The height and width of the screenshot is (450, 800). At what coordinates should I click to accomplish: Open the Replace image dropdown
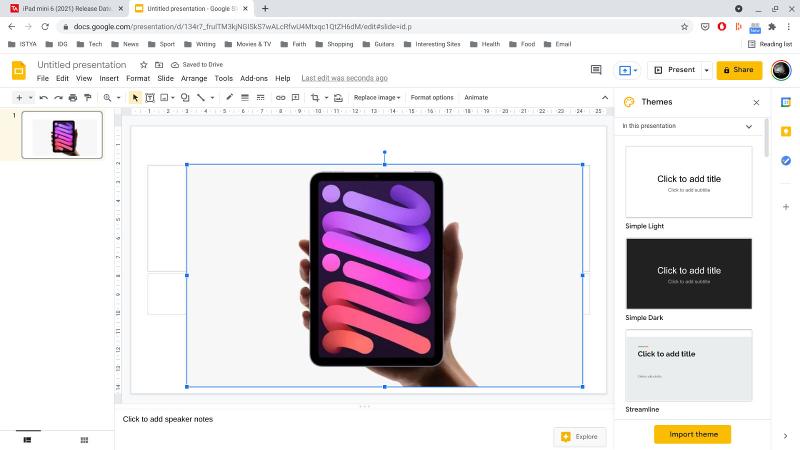coord(377,97)
